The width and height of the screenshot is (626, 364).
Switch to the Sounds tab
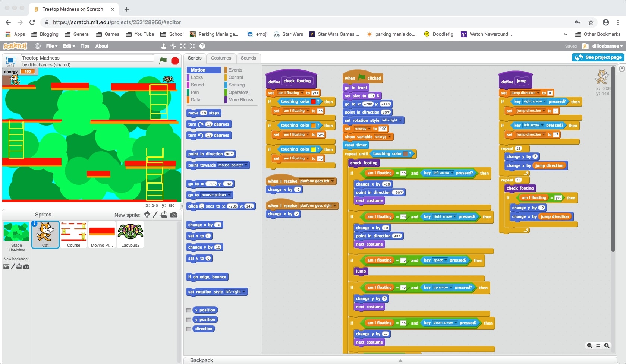click(248, 58)
